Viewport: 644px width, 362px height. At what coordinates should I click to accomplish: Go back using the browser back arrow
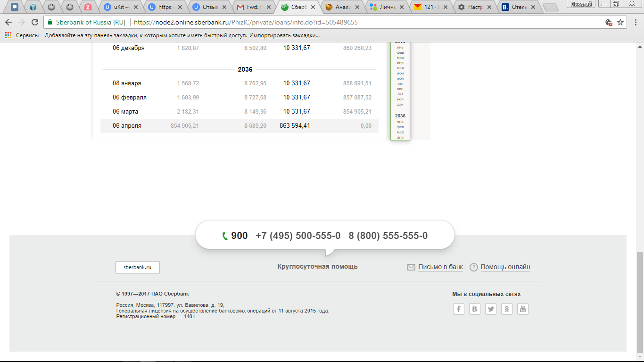[x=8, y=22]
